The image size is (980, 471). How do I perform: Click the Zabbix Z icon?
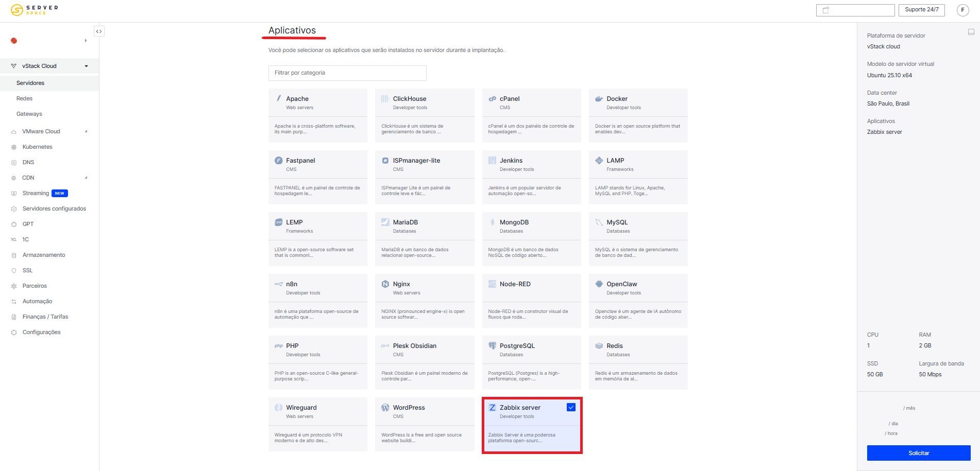(492, 407)
